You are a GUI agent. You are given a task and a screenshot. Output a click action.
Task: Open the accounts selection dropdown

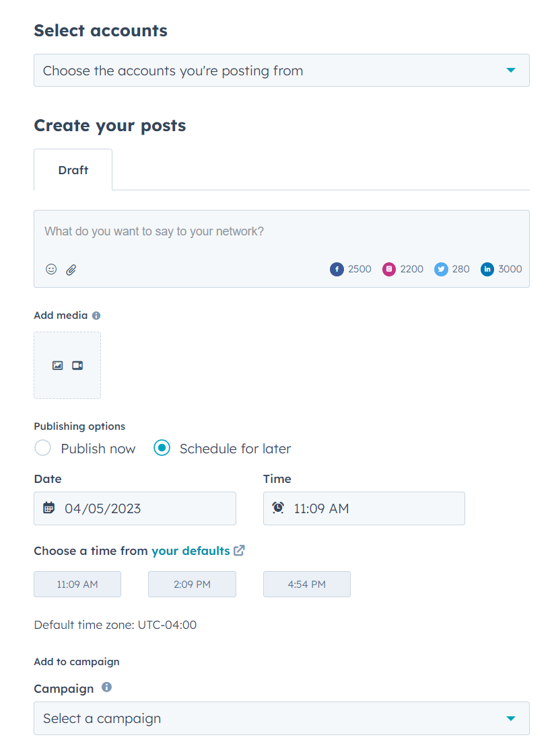[x=281, y=70]
